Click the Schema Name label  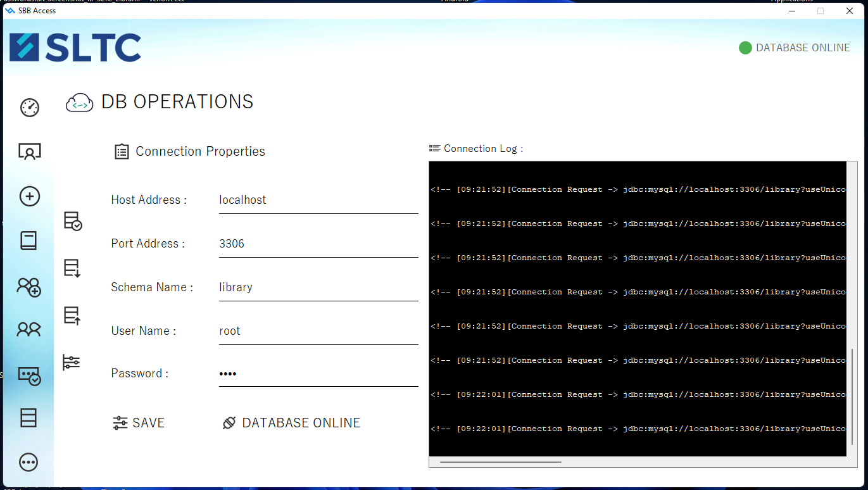152,287
